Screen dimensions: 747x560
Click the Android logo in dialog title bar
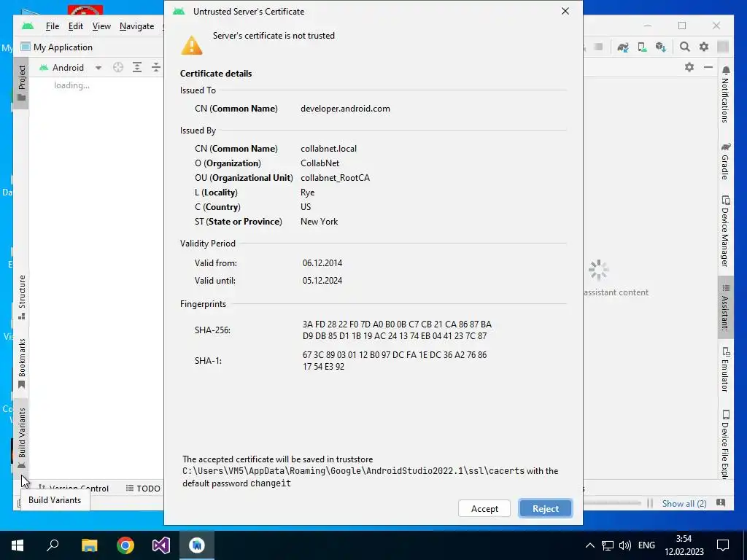(x=179, y=11)
